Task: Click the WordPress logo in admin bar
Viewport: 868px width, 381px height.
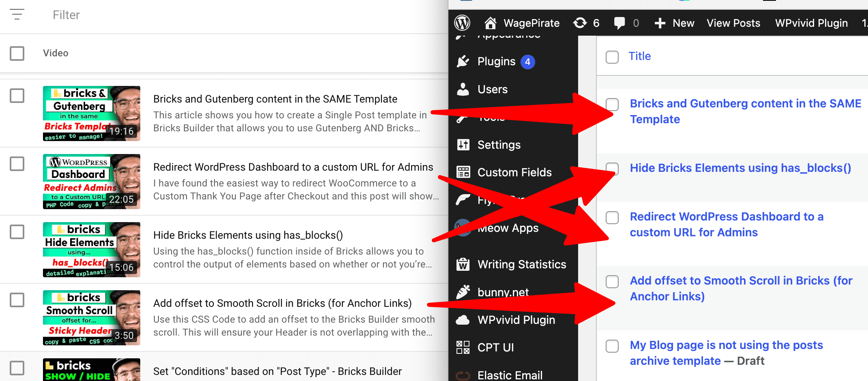Action: (x=462, y=23)
